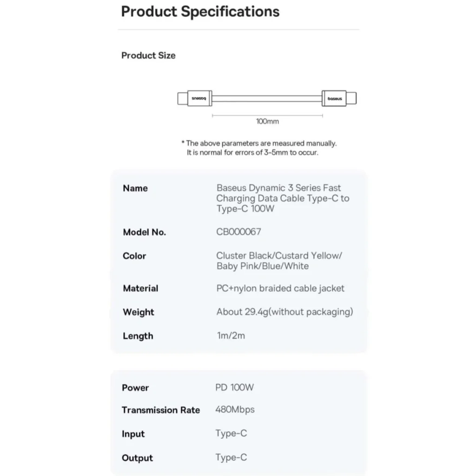Click the Output Type-C value
This screenshot has height=476, width=476.
pos(231,457)
